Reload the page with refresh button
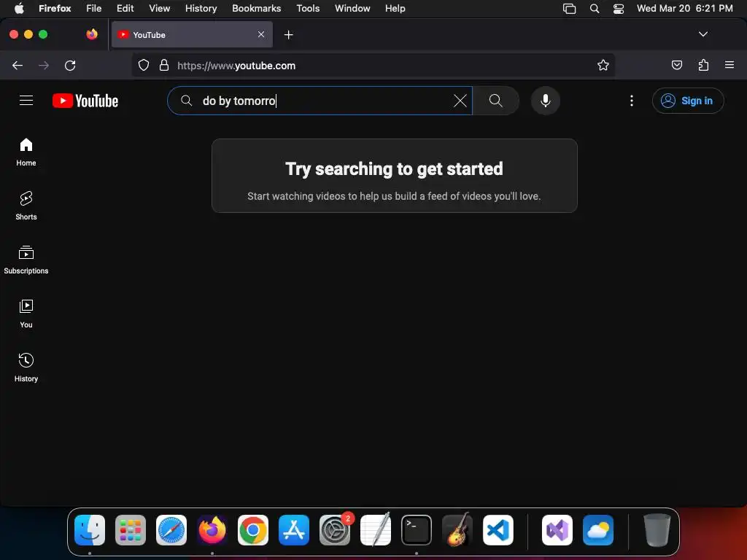 (x=70, y=65)
